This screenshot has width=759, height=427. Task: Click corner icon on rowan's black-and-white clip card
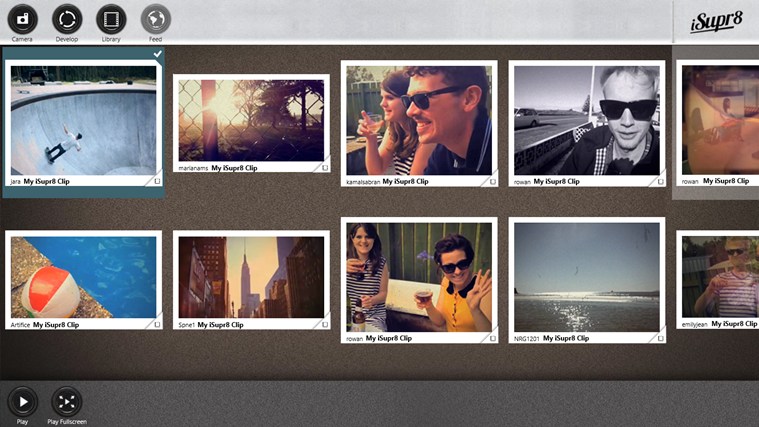pos(661,182)
